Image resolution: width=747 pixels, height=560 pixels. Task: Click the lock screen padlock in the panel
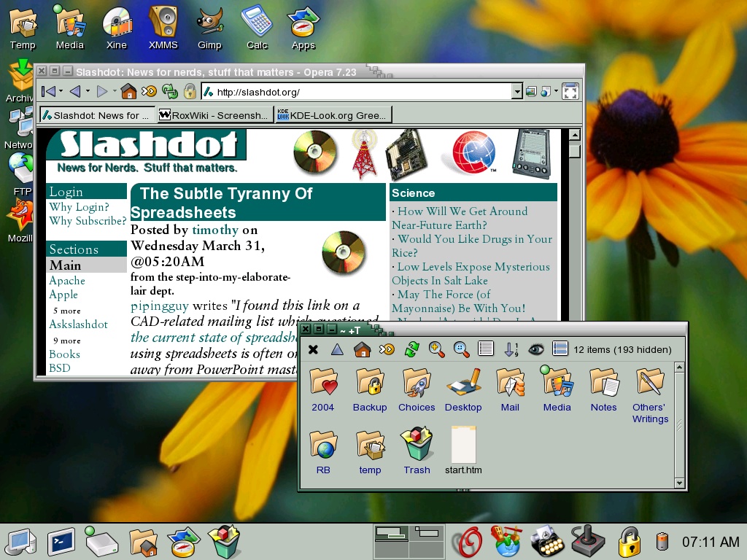point(630,542)
